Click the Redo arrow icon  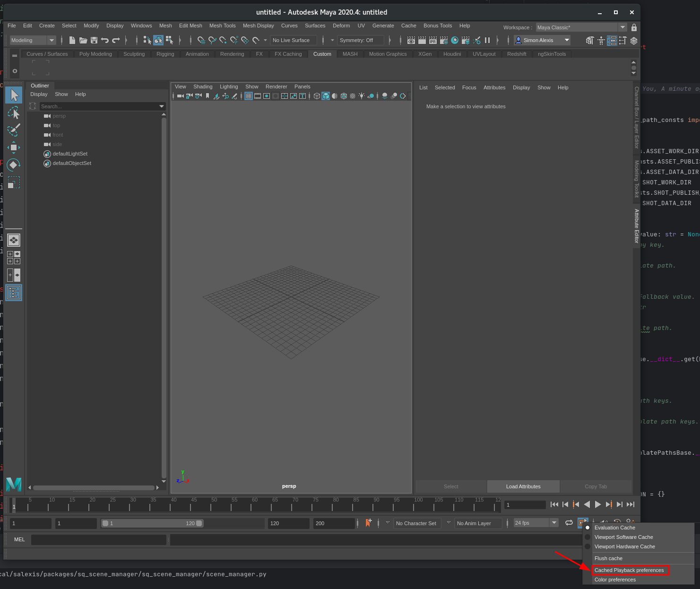(116, 40)
